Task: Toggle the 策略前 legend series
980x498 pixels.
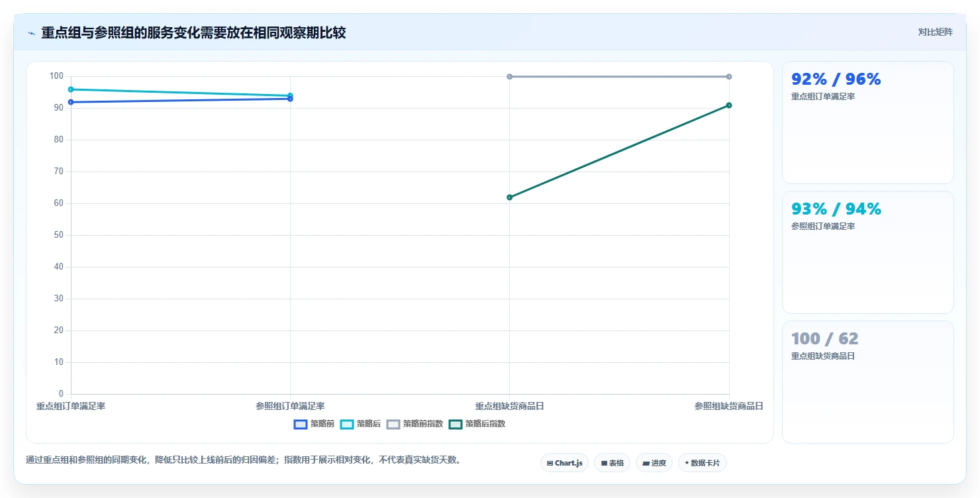Action: click(x=314, y=424)
